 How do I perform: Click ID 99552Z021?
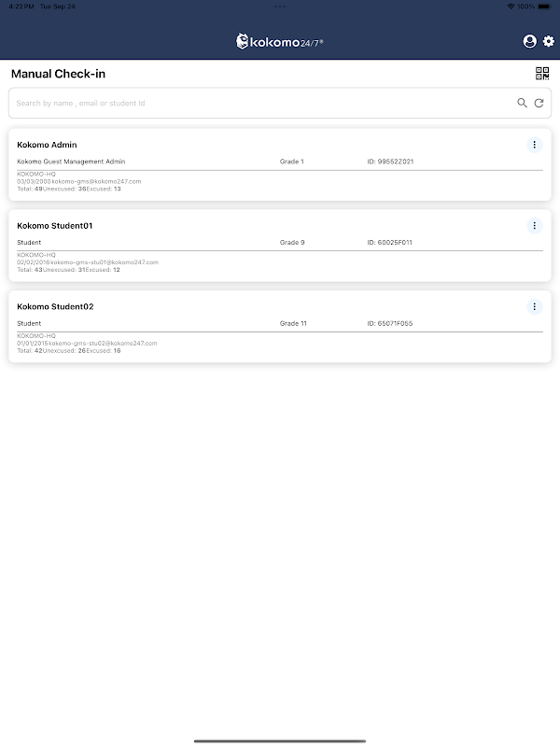point(390,162)
